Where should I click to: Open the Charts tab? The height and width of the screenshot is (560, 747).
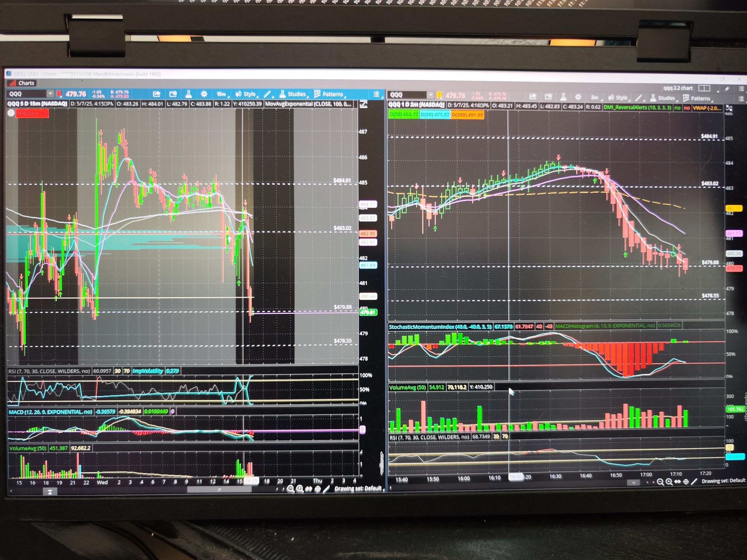pyautogui.click(x=22, y=83)
